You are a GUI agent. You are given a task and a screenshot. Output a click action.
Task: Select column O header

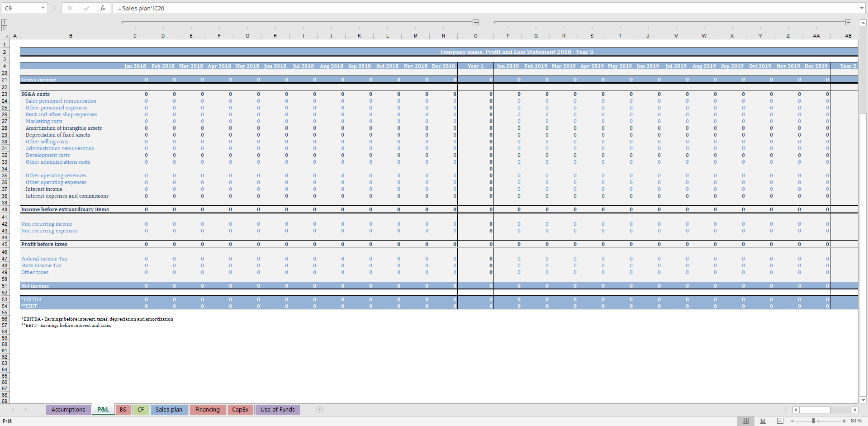click(475, 36)
